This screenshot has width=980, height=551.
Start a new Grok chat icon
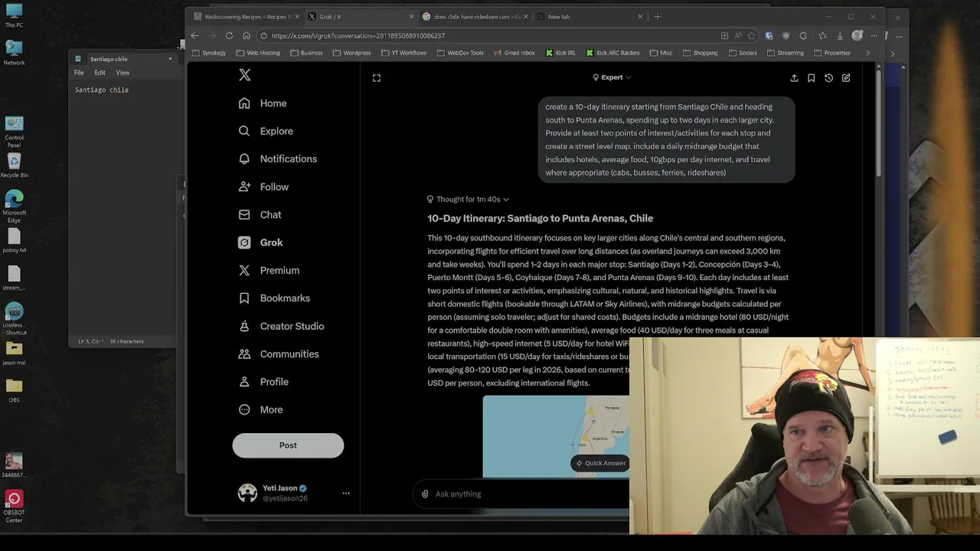point(846,78)
